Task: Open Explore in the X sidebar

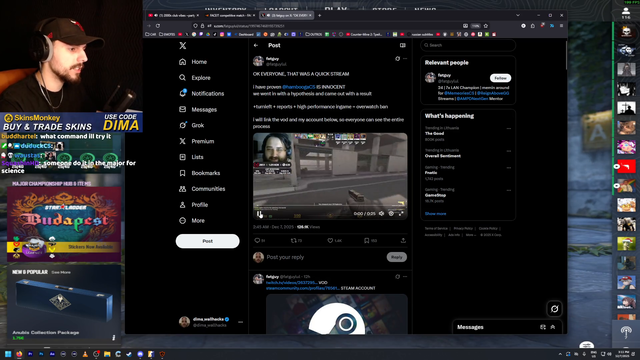Action: tap(195, 78)
